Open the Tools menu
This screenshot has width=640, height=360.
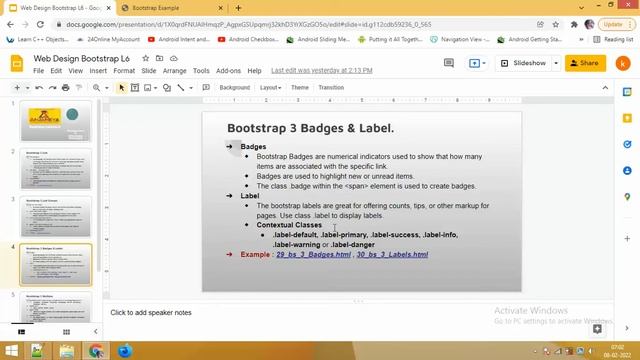201,71
